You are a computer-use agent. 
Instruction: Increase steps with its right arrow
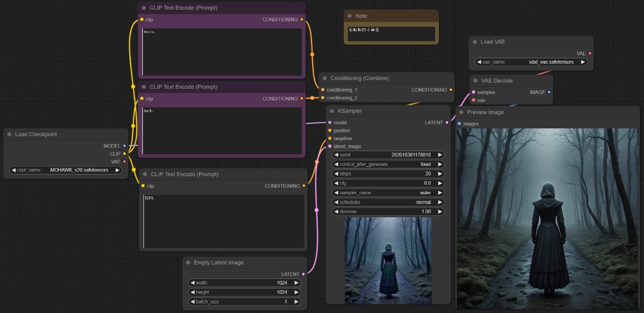click(440, 173)
